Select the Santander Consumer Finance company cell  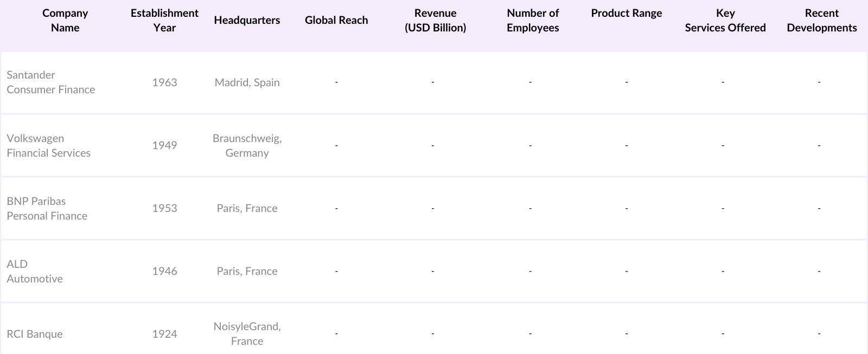51,82
